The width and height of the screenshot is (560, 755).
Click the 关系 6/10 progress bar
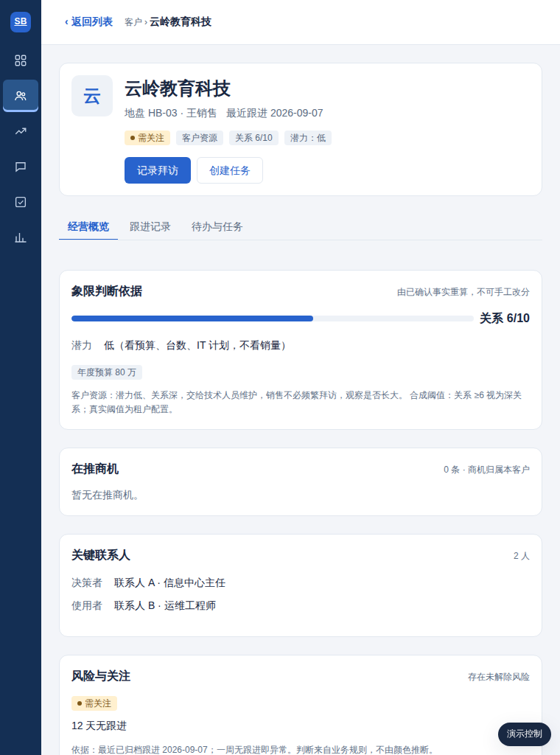point(273,319)
